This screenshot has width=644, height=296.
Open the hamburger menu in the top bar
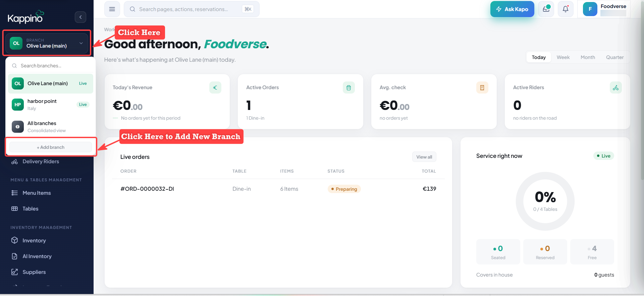click(x=112, y=9)
